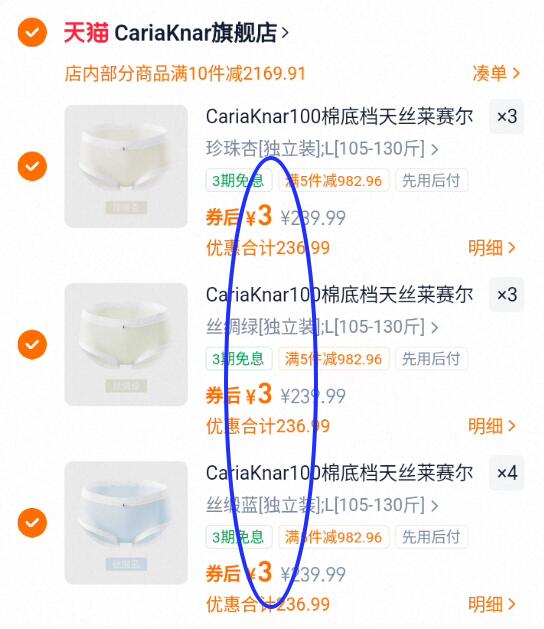Tap the first item's 满5件减982.96 tag
The width and height of the screenshot is (544, 629).
(334, 181)
